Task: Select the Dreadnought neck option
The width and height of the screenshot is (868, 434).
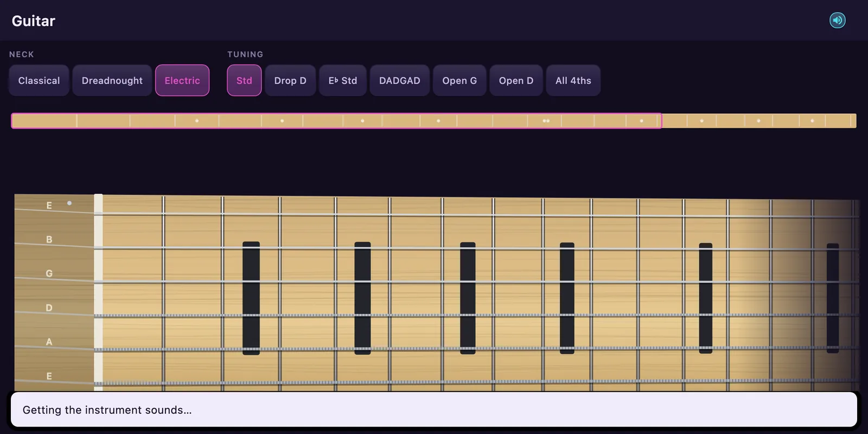Action: tap(112, 80)
